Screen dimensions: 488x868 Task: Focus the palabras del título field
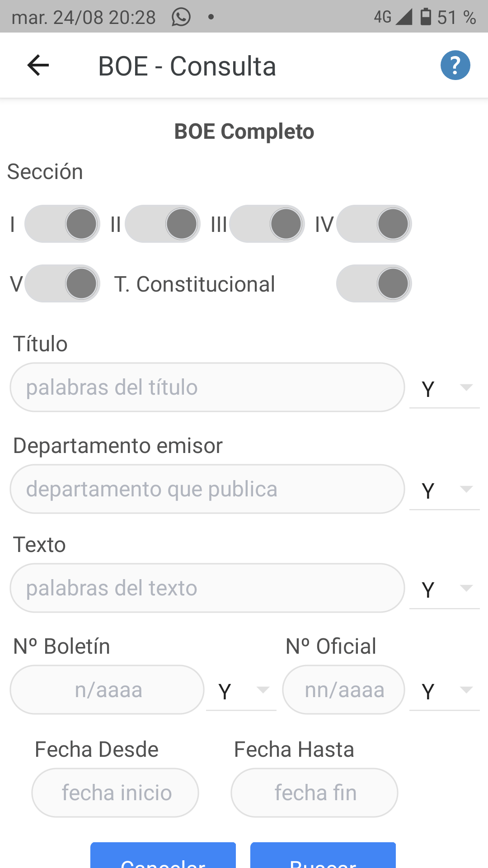pyautogui.click(x=207, y=387)
